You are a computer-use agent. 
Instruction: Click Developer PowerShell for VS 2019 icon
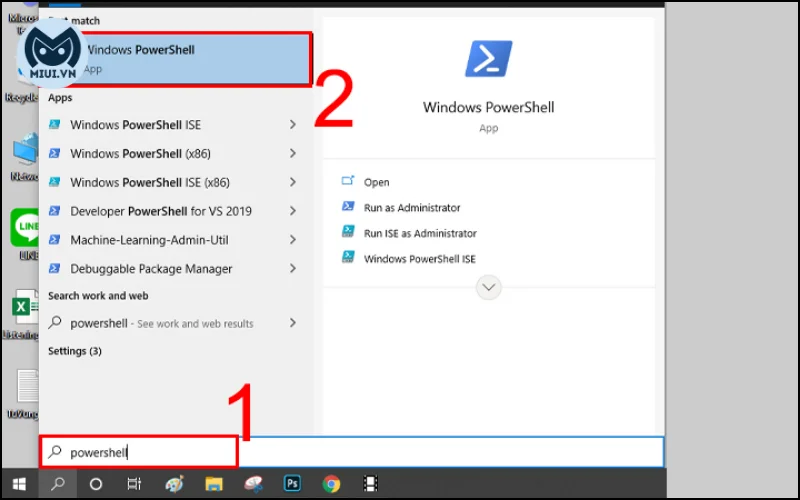[55, 211]
